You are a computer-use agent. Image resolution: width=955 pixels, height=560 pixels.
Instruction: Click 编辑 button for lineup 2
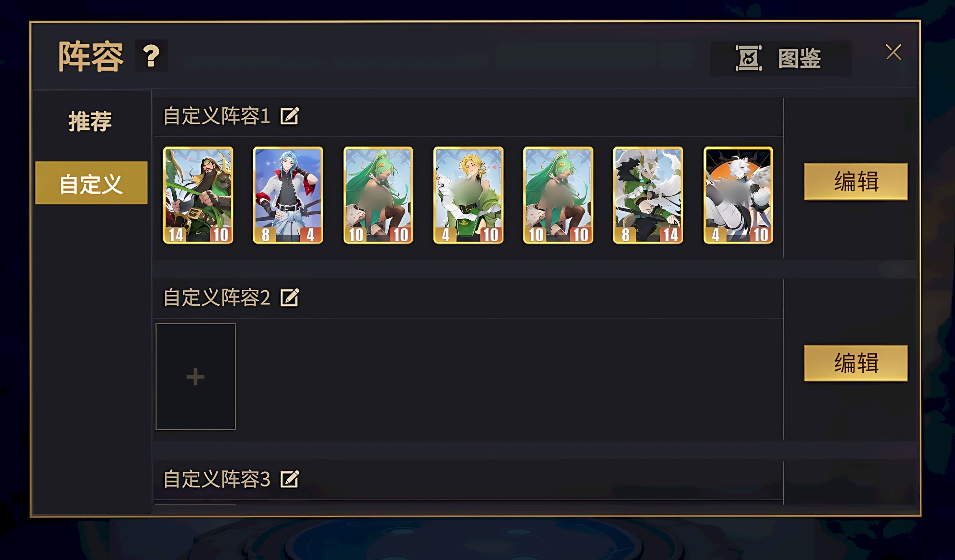[x=856, y=363]
